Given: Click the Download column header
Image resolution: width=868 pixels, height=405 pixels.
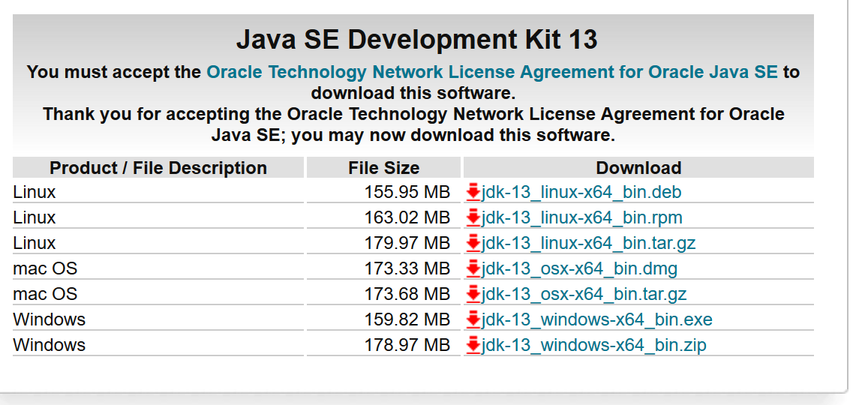Looking at the screenshot, I should (638, 168).
